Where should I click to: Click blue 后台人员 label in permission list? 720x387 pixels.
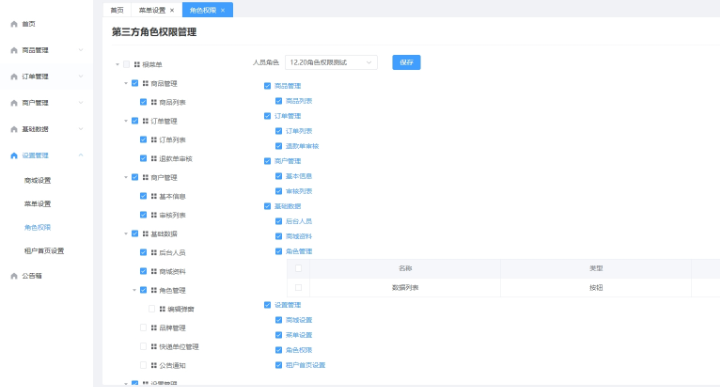(x=299, y=221)
